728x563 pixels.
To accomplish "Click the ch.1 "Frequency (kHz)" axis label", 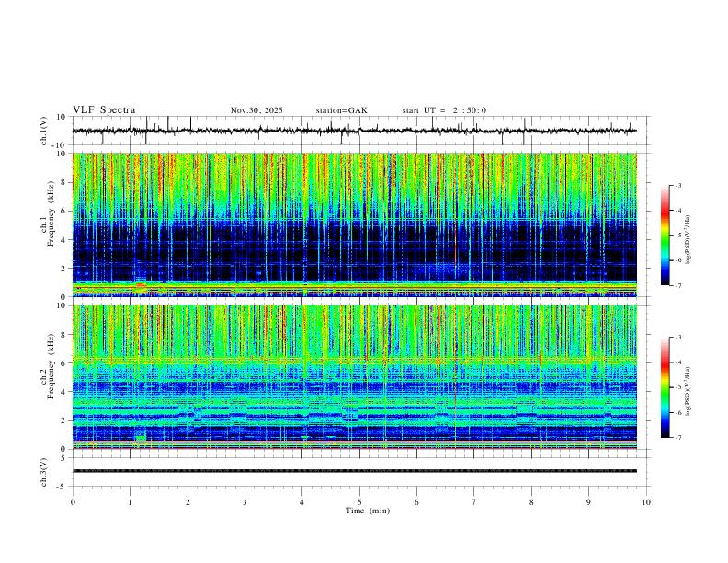I will coord(51,213).
